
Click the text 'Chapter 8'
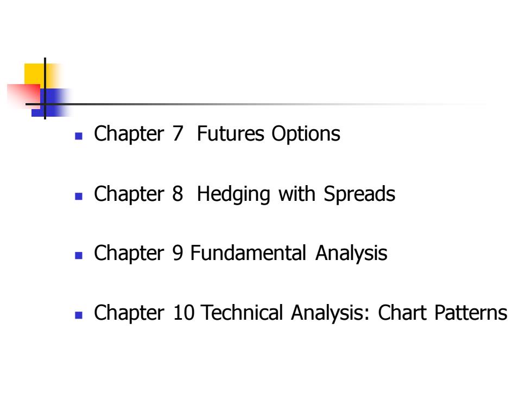[x=138, y=194]
